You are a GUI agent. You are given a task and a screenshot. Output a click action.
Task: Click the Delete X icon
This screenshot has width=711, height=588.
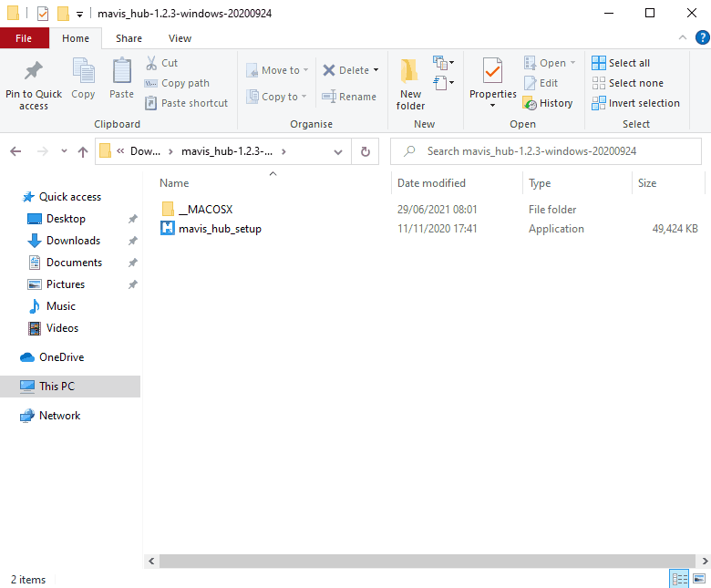(x=329, y=70)
